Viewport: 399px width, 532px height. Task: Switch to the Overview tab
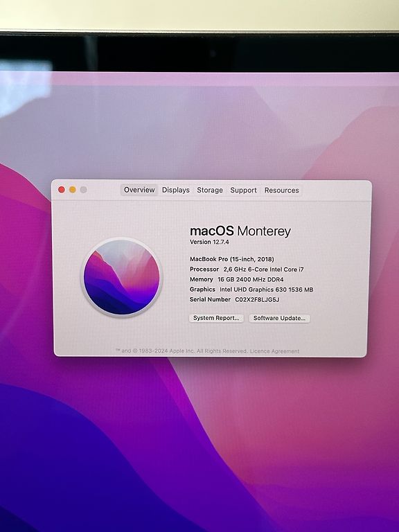139,190
